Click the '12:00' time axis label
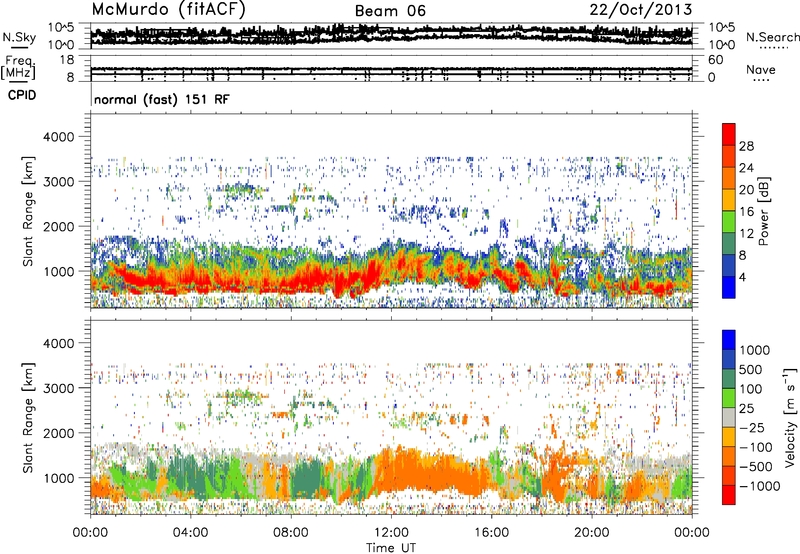800x554 pixels. point(391,533)
